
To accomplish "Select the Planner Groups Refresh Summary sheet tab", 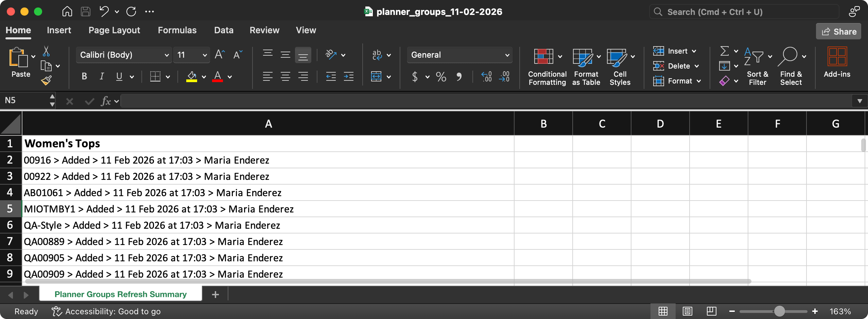I will pos(120,294).
